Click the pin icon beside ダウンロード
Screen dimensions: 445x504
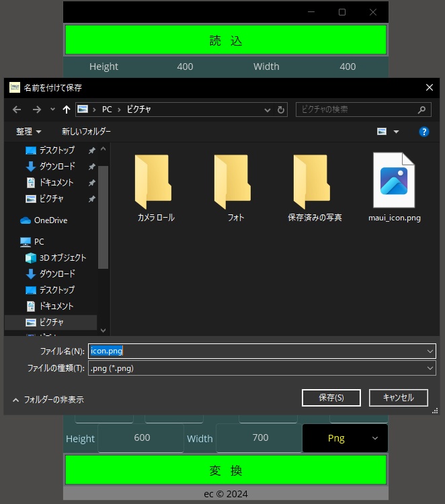point(92,167)
